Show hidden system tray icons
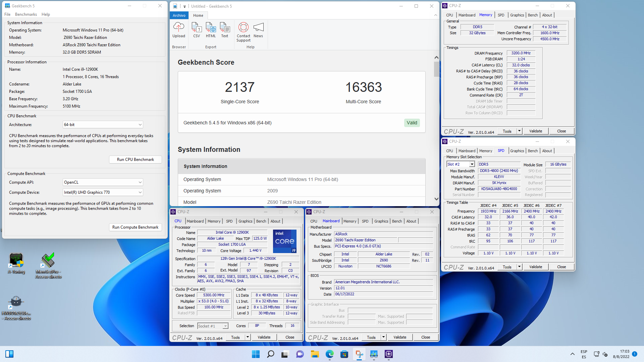Image resolution: width=644 pixels, height=362 pixels. coord(572,354)
